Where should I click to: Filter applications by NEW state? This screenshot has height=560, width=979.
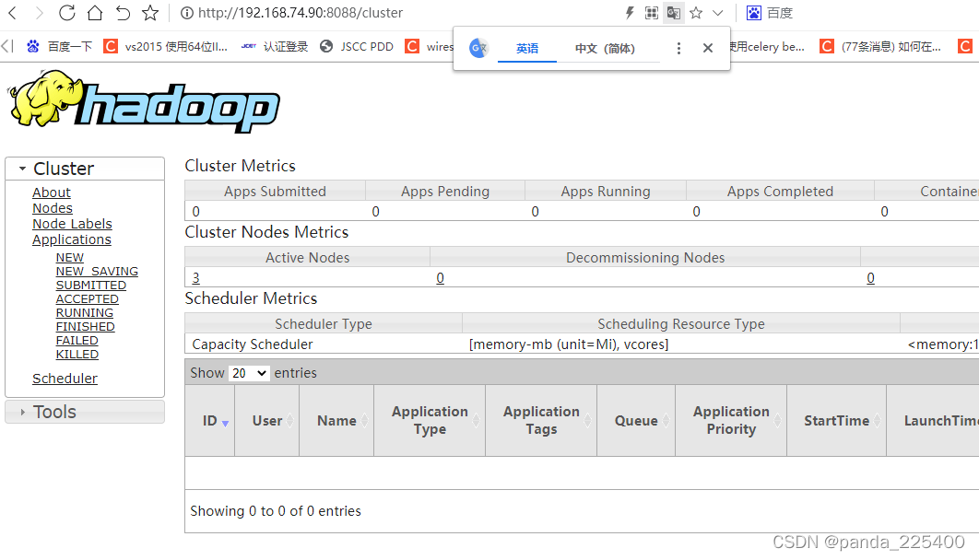(x=69, y=258)
